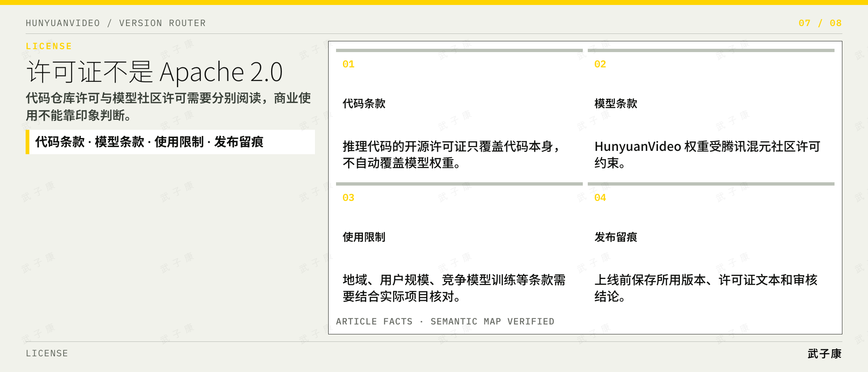Click the card heading 模型条款
This screenshot has height=372, width=868.
(616, 103)
